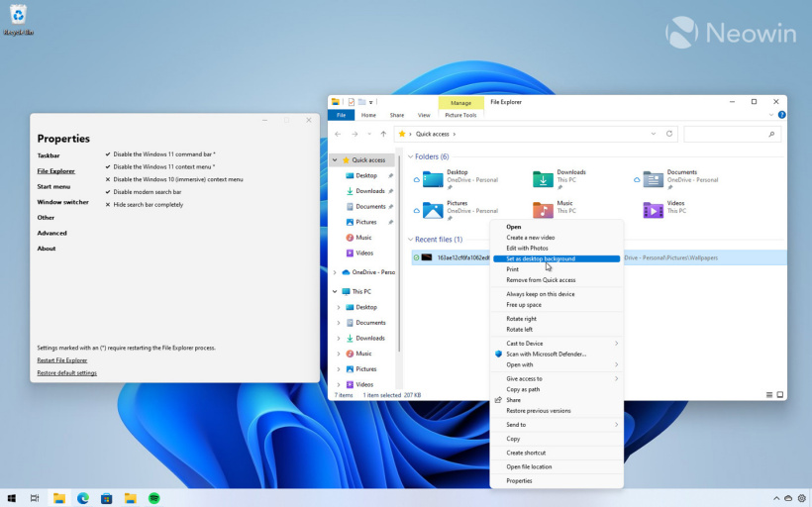Click Restore default settings link

click(66, 373)
